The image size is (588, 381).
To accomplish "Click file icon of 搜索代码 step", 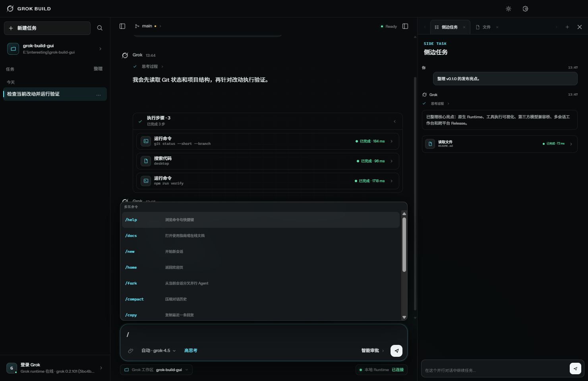I will 146,161.
